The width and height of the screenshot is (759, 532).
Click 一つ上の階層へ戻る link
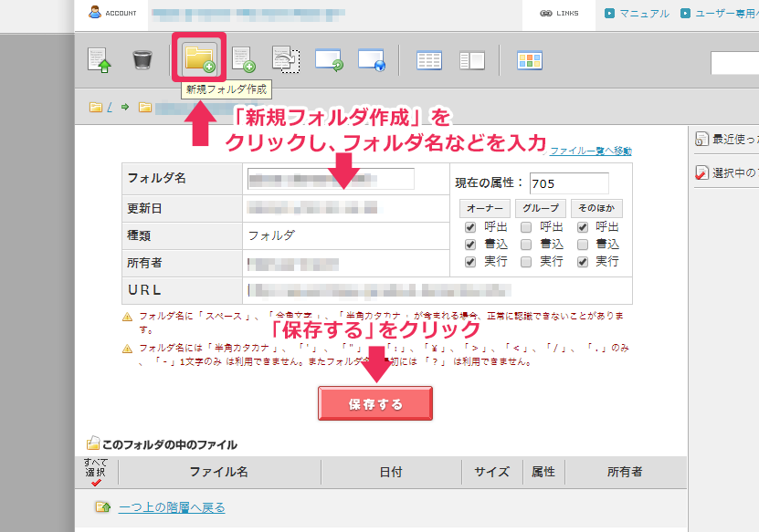point(172,507)
